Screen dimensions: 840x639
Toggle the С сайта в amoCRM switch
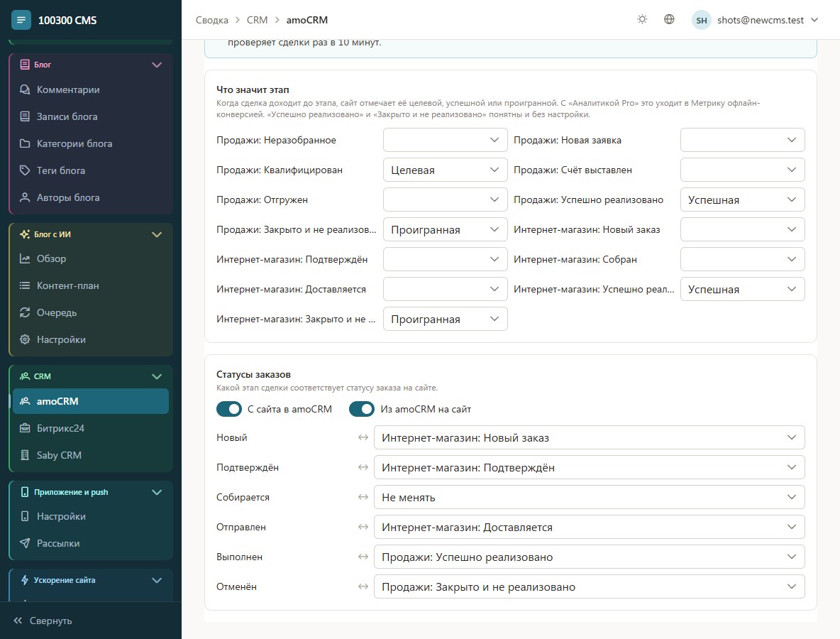coord(229,409)
